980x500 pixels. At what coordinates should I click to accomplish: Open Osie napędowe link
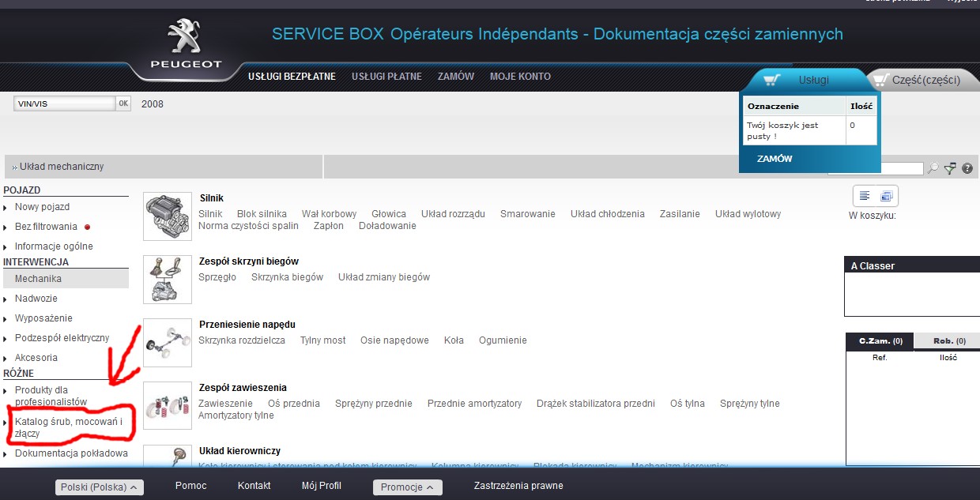(x=394, y=340)
